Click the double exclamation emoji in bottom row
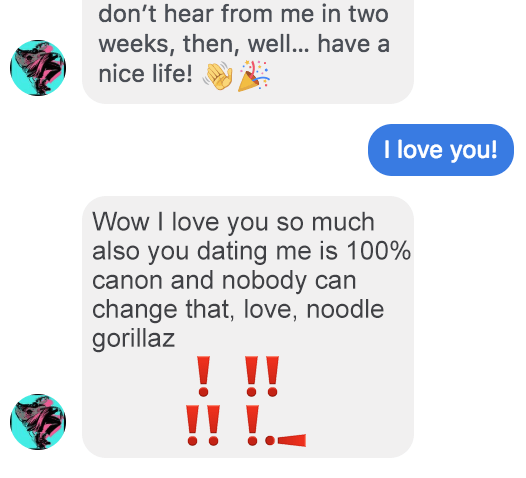Viewport: 526px width, 478px height. (x=203, y=425)
